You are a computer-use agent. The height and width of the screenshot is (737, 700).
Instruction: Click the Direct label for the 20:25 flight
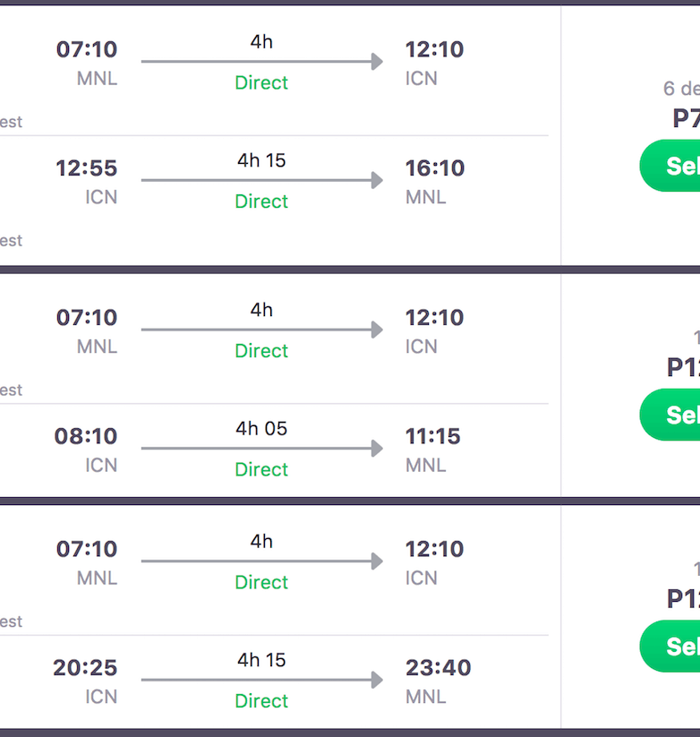click(261, 700)
